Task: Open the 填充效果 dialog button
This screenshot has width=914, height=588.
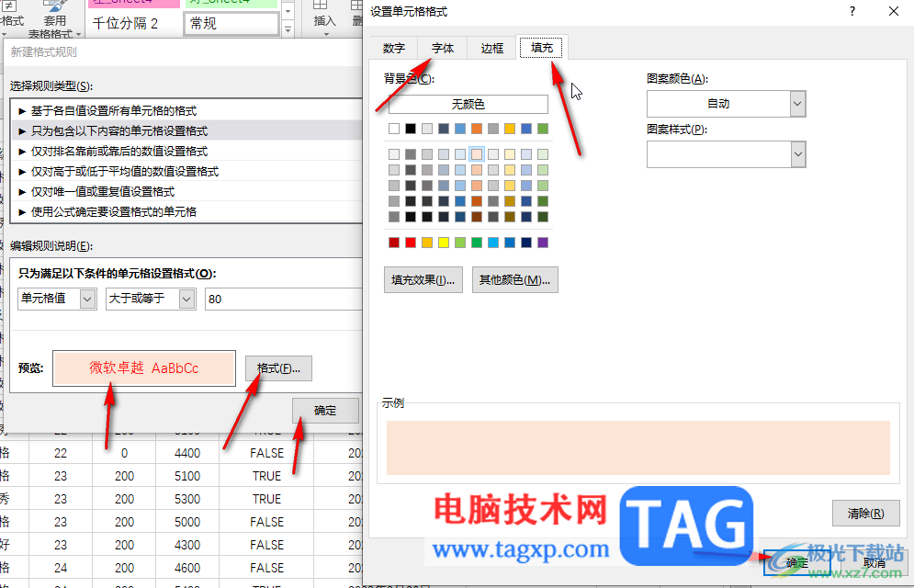Action: click(x=423, y=279)
